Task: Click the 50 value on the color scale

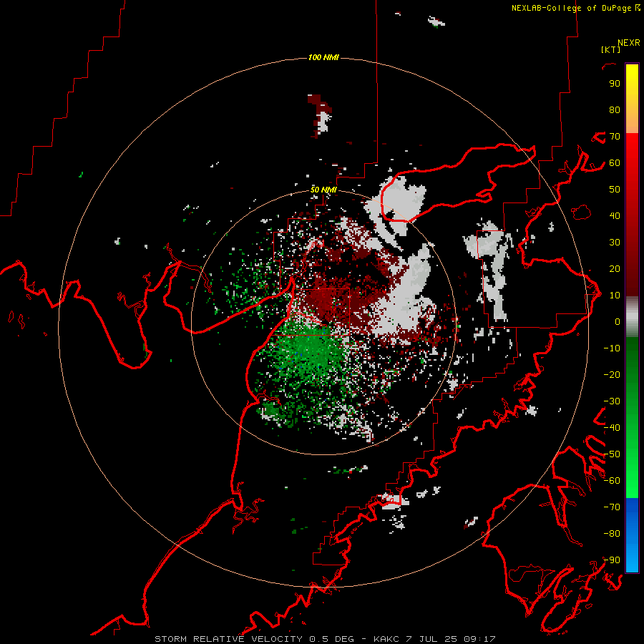Action: pos(615,190)
